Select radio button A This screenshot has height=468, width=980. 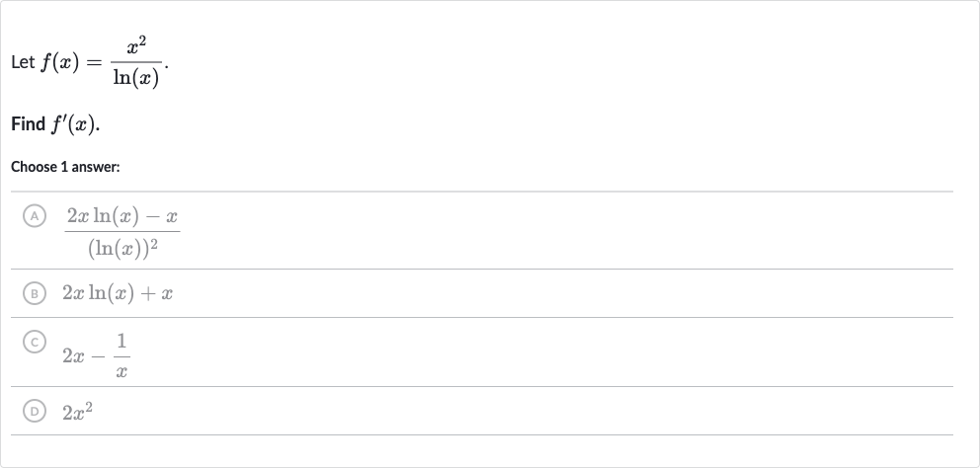[x=35, y=216]
